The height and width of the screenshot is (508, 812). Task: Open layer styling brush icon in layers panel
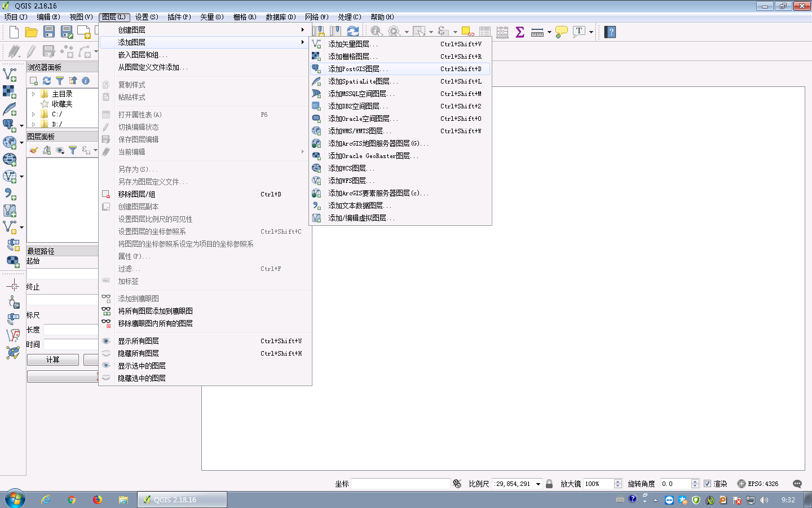34,150
